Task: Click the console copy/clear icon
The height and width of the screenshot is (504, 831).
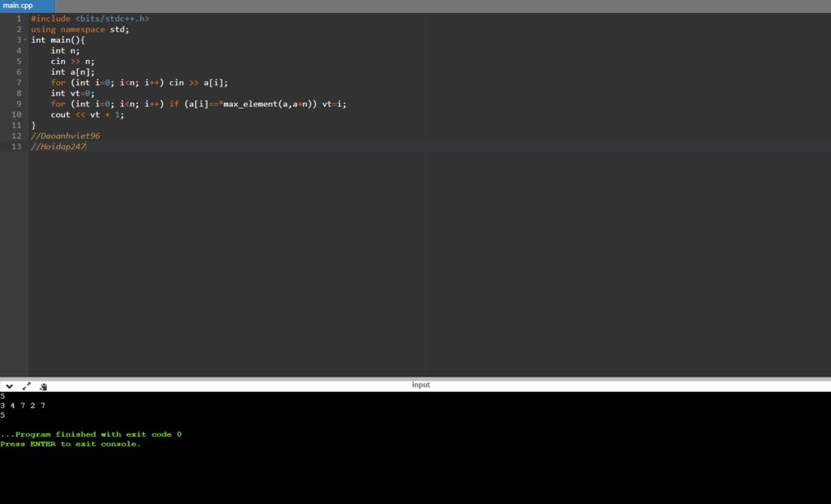Action: (44, 386)
